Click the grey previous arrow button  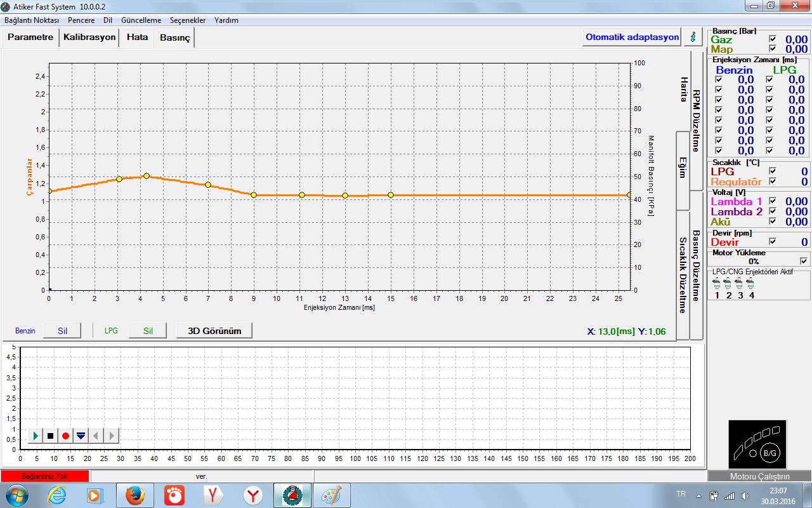click(x=96, y=436)
